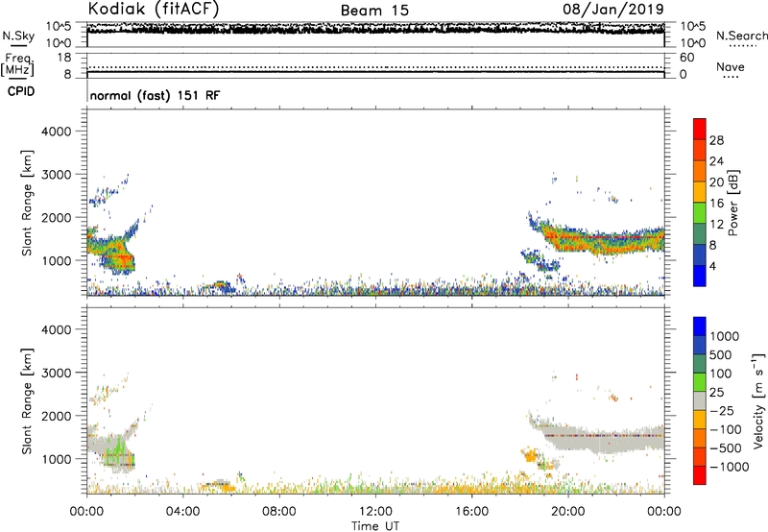
Task: Click the velocity color bar's red bottom segment
Action: click(700, 475)
